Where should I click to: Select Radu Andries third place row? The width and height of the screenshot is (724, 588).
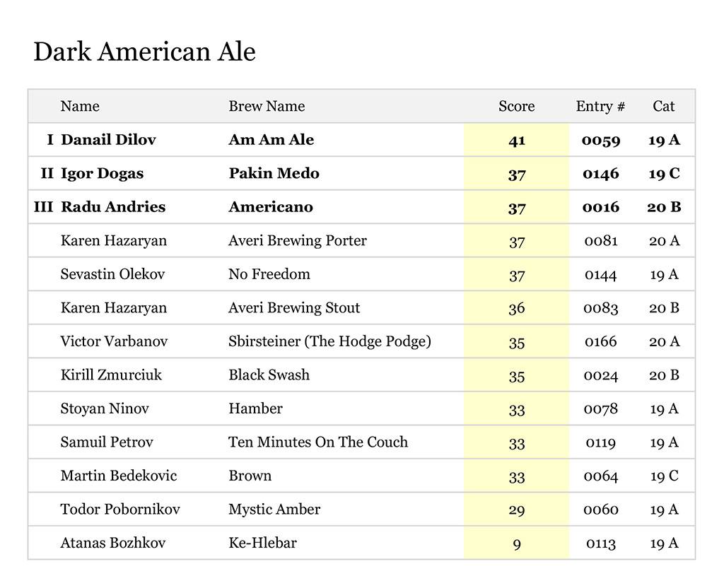(113, 207)
